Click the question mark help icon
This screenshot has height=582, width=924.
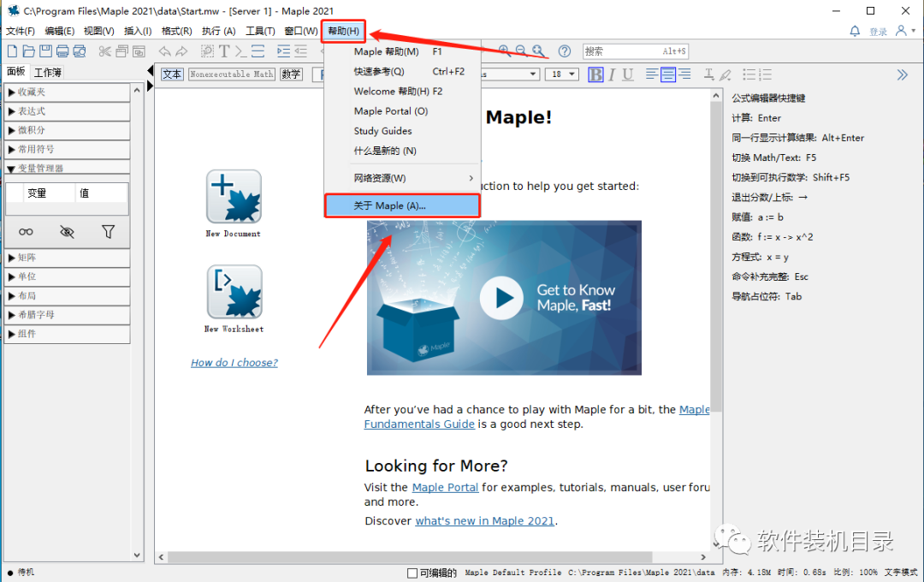pos(565,51)
